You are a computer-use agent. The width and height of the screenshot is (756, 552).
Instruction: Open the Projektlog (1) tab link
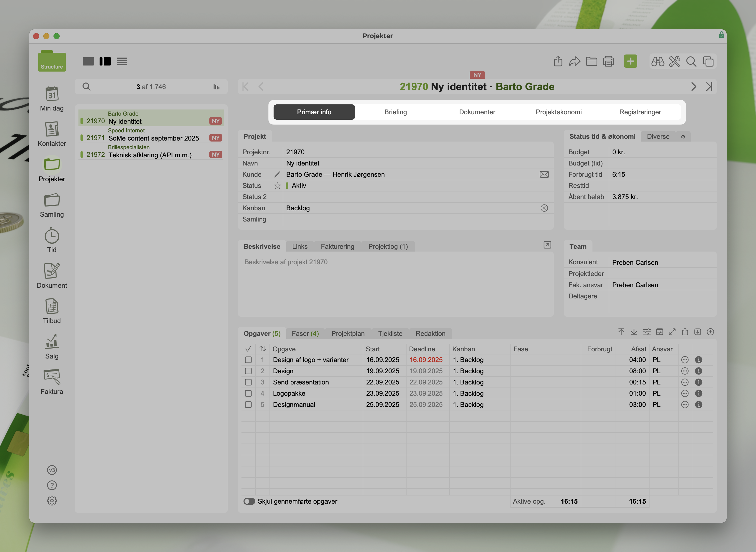388,247
